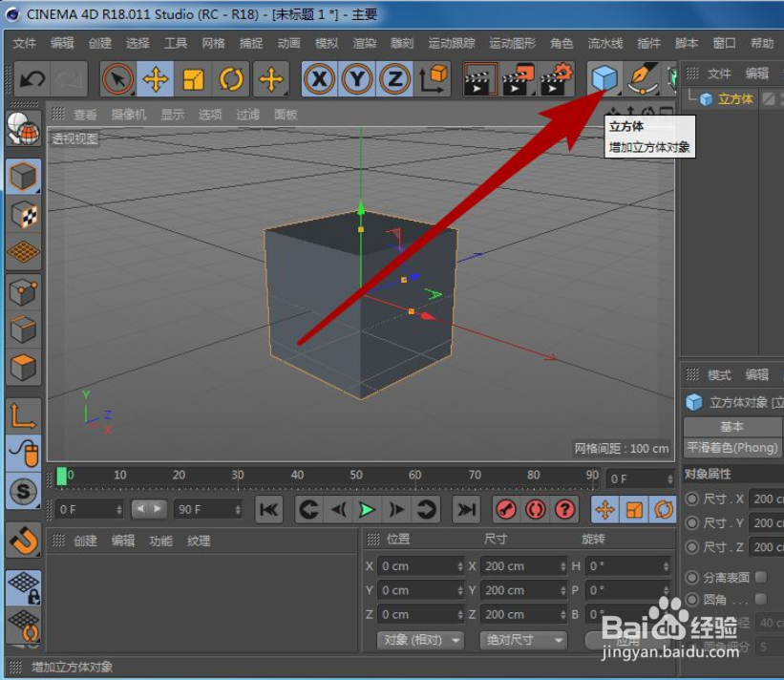Switch to Edges mode
This screenshot has width=784, height=680.
click(23, 329)
